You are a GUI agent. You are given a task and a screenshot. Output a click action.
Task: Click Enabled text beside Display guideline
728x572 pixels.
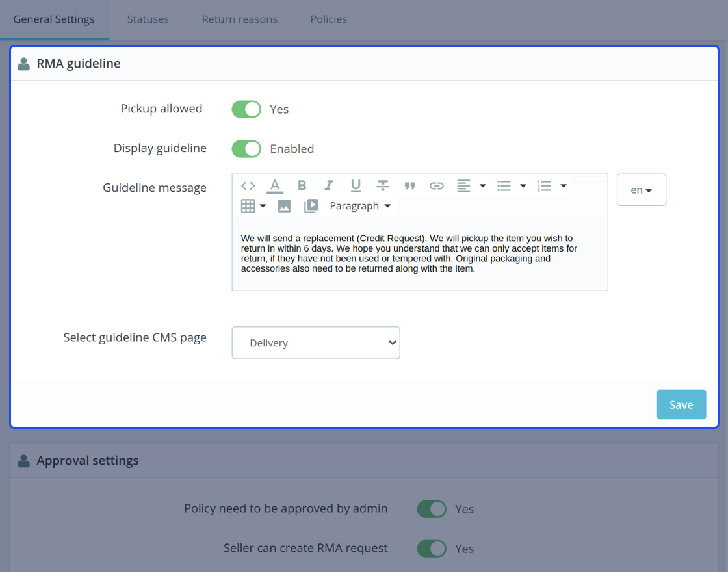292,149
